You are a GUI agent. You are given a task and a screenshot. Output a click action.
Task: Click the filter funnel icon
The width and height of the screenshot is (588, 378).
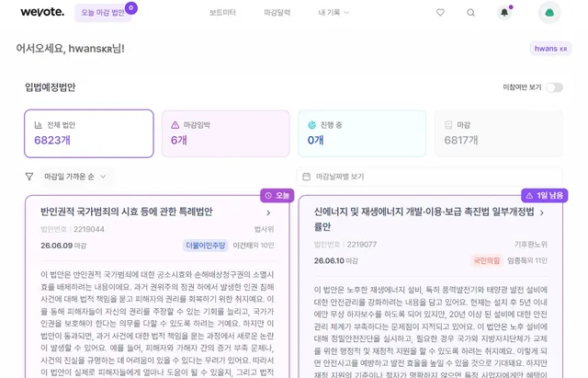point(29,177)
